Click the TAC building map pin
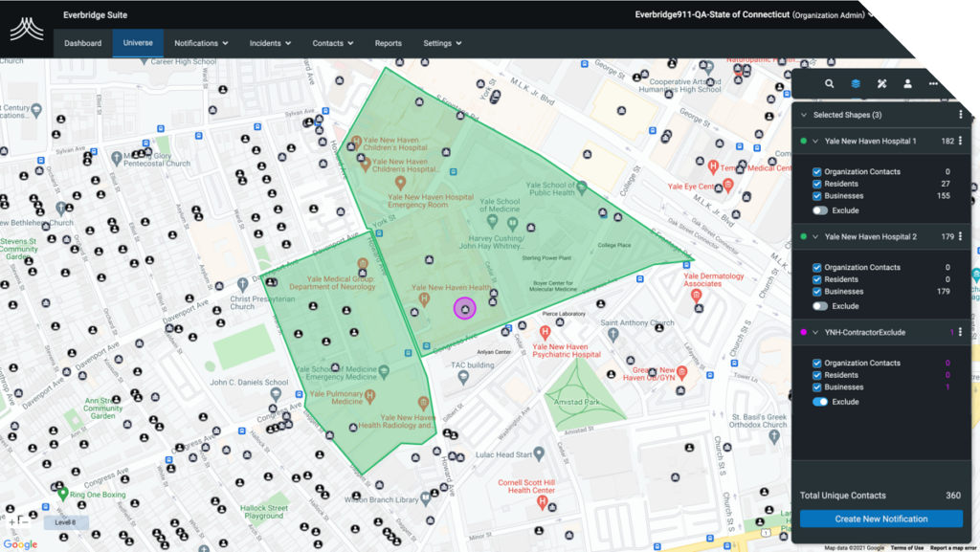This screenshot has height=552, width=980. pyautogui.click(x=463, y=377)
